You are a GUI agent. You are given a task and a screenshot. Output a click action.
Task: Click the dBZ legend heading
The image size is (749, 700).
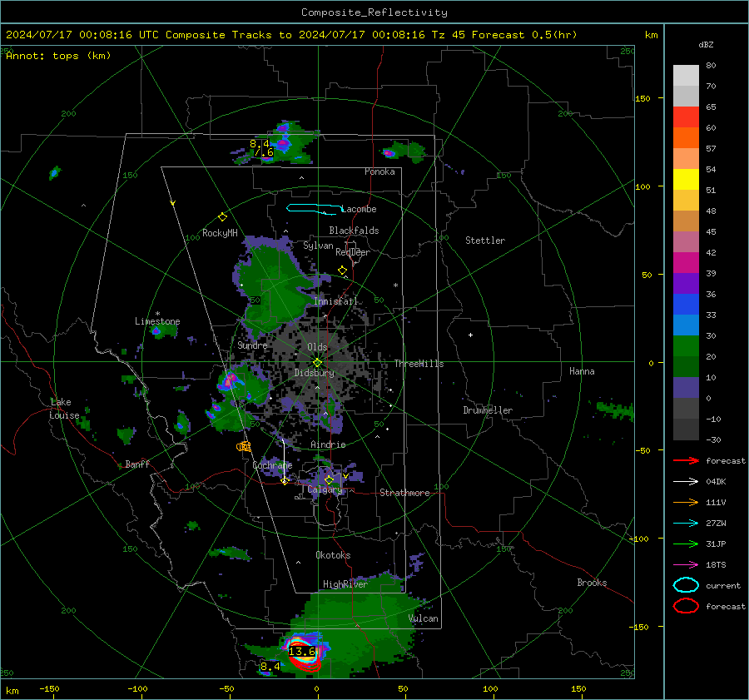706,44
